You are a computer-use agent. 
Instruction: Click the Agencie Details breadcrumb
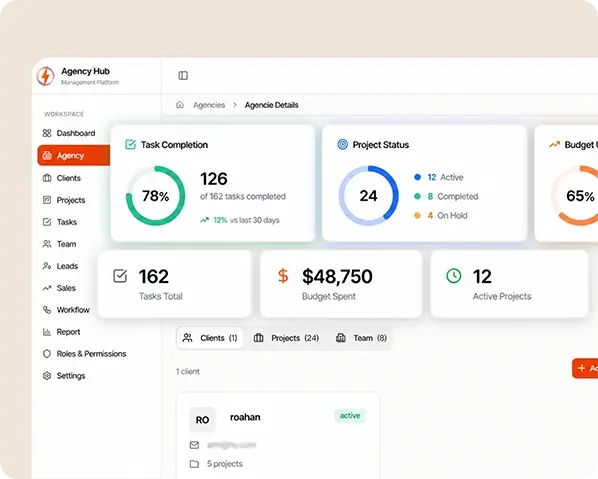point(272,105)
